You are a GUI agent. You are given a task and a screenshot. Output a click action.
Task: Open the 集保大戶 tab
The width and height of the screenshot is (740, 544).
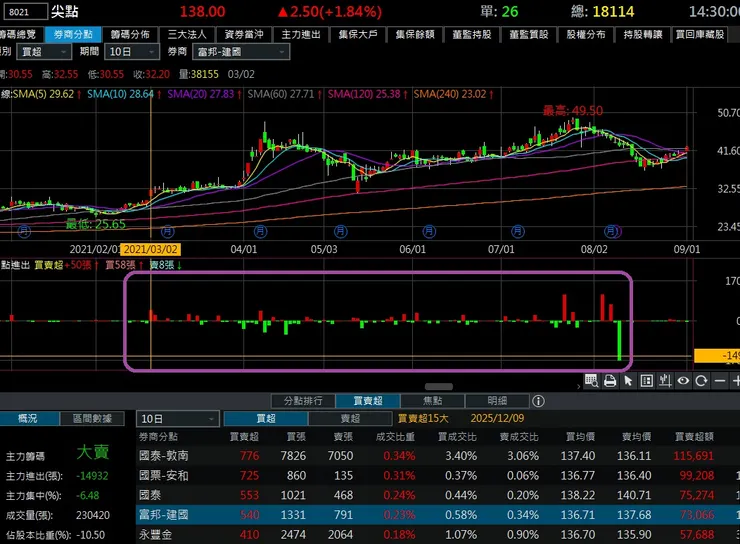click(x=358, y=34)
